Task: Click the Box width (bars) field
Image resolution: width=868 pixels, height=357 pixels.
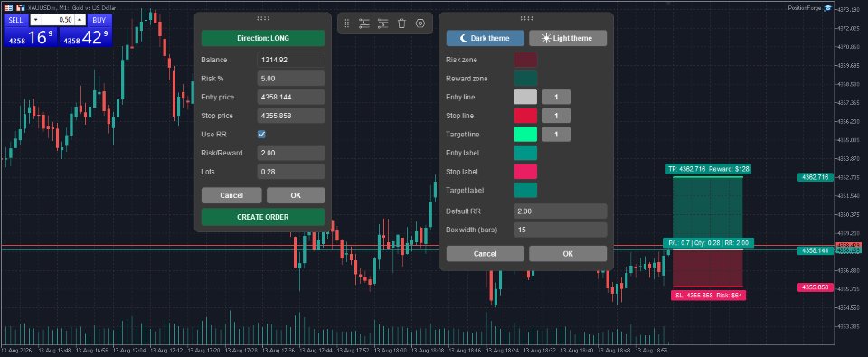Action: [x=561, y=230]
